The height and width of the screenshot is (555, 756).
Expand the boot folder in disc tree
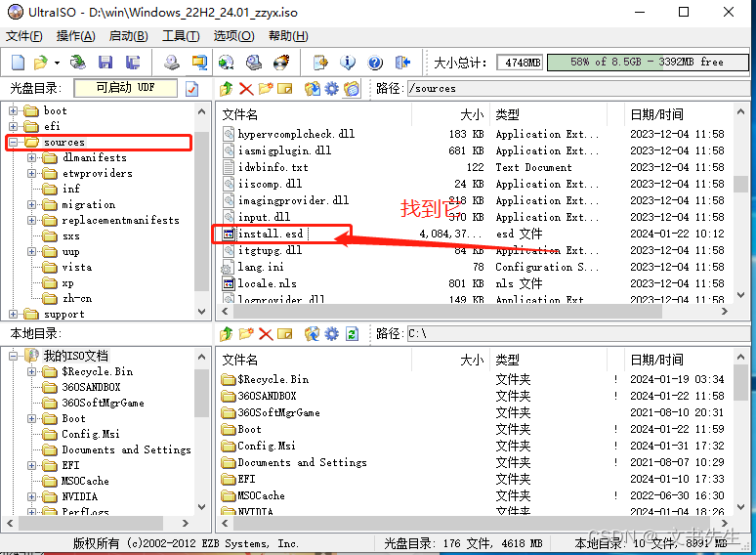click(x=13, y=111)
